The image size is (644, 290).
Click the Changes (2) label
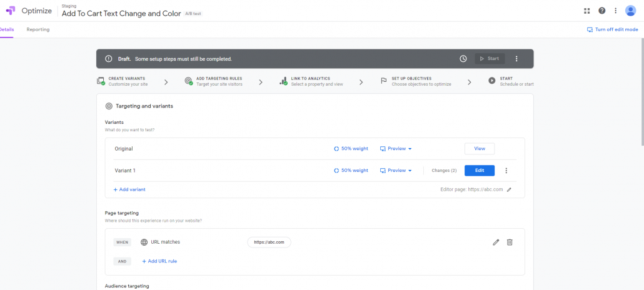pos(444,171)
